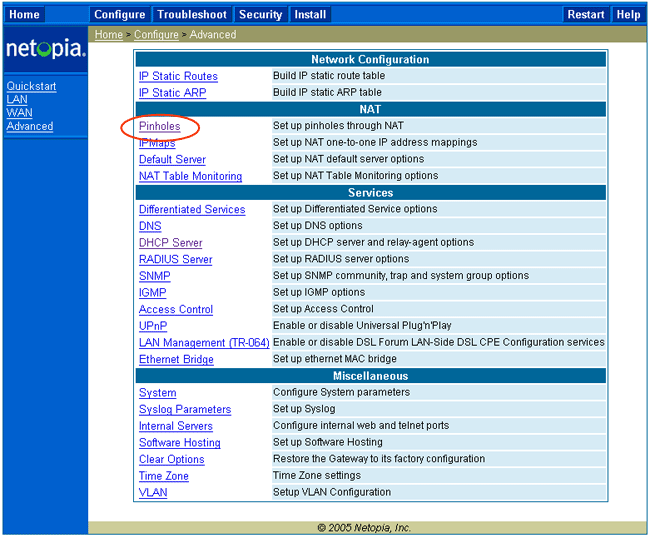The width and height of the screenshot is (650, 538).
Task: Switch to the Configure tab
Action: [x=119, y=15]
